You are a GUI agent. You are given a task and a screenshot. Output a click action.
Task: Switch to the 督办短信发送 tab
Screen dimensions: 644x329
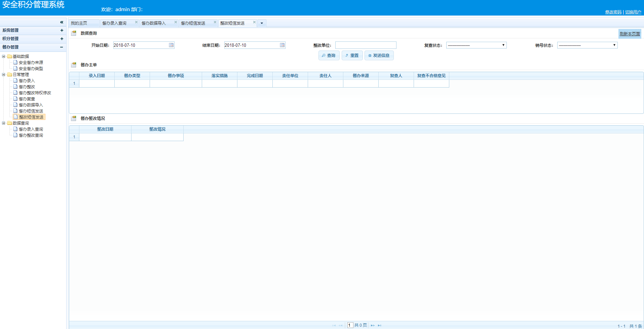click(193, 23)
